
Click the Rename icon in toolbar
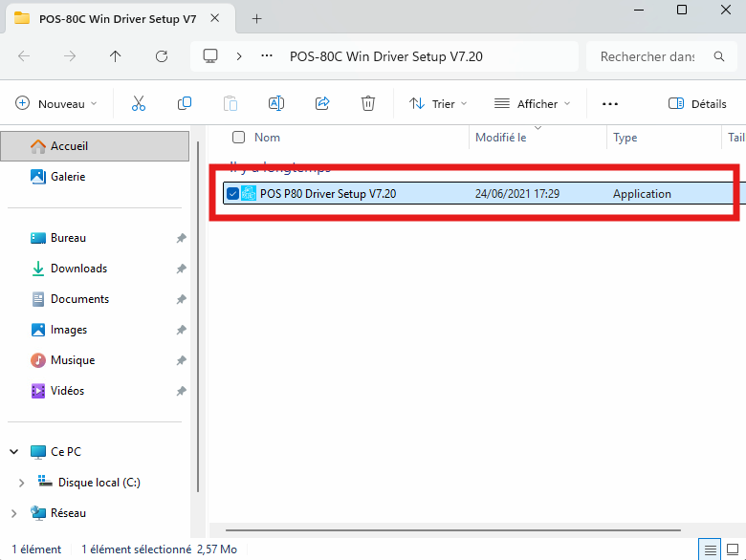pos(276,103)
